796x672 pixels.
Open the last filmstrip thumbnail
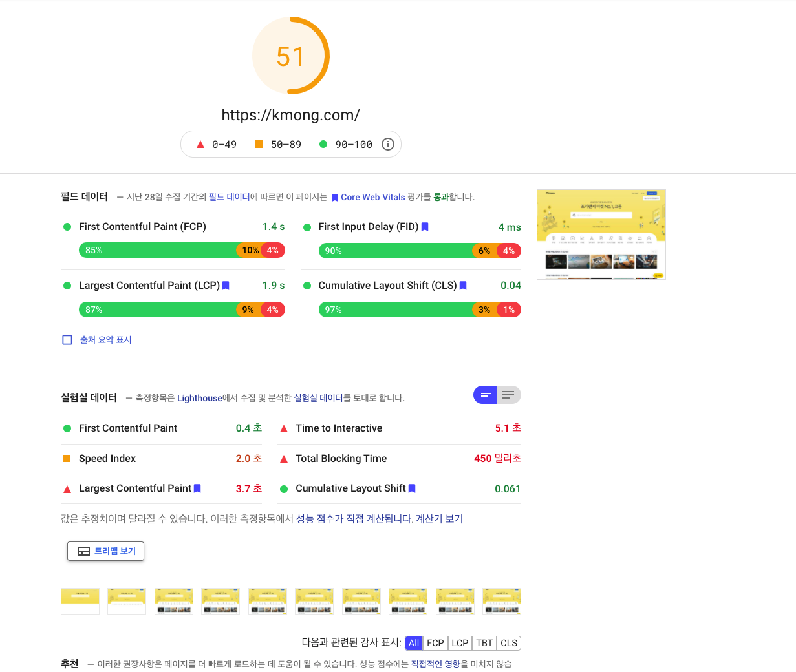[502, 602]
